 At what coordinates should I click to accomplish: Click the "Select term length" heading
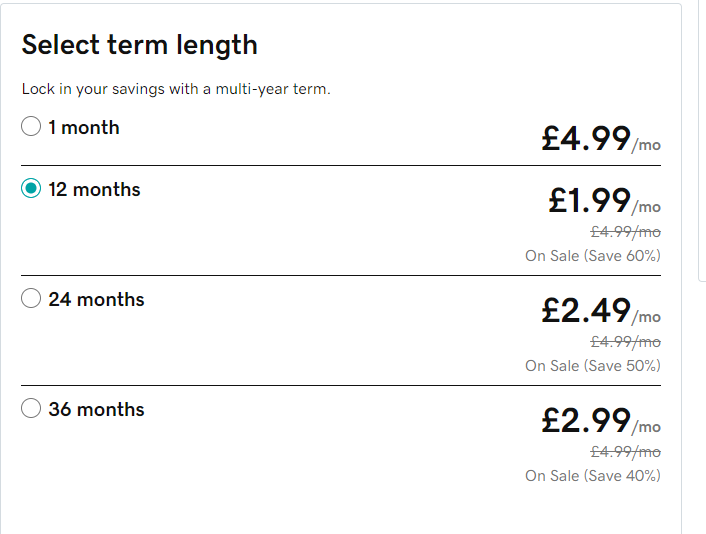click(139, 45)
